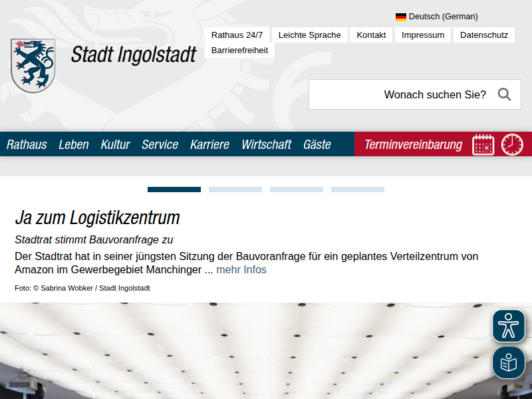Viewport: 532px width, 399px height.
Task: Click the search magnifier icon
Action: (504, 94)
